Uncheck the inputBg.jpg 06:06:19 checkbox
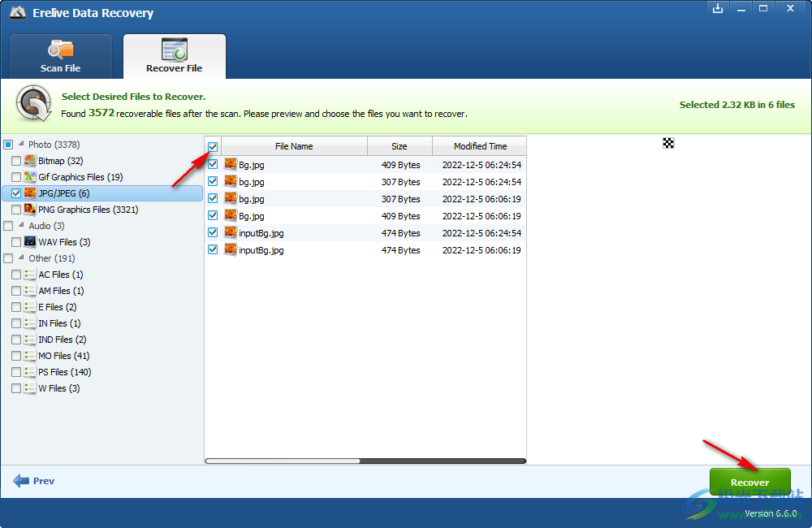 tap(213, 249)
